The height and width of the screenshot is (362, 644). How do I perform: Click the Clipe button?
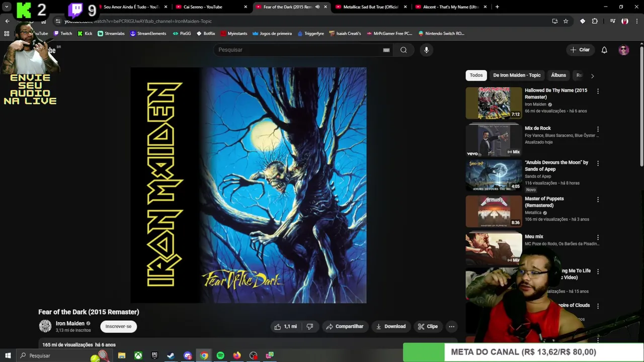click(428, 326)
